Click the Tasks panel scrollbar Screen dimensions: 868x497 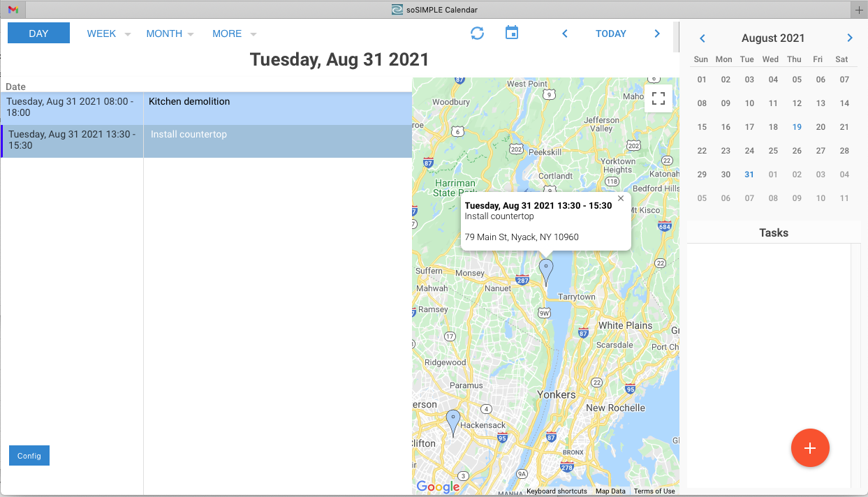pyautogui.click(x=855, y=365)
